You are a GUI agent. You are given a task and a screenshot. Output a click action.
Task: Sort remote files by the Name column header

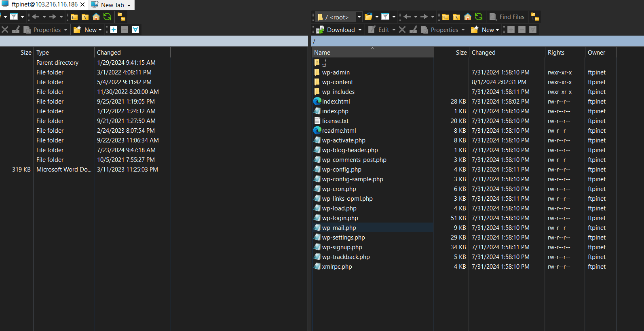click(x=372, y=53)
